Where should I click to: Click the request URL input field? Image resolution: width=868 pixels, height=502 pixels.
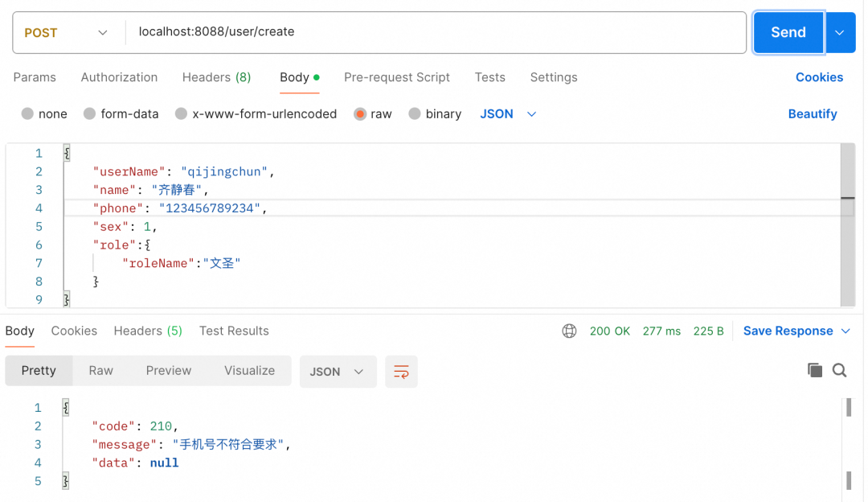tap(436, 33)
